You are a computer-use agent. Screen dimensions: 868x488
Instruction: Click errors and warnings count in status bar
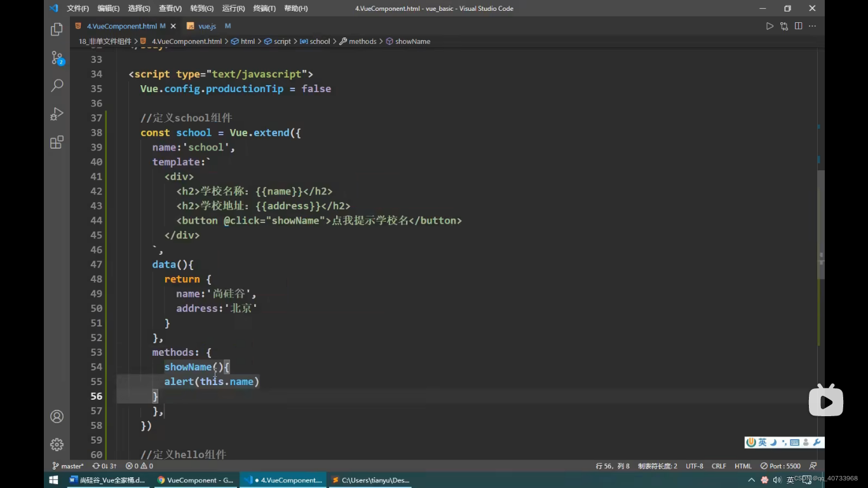(x=139, y=466)
